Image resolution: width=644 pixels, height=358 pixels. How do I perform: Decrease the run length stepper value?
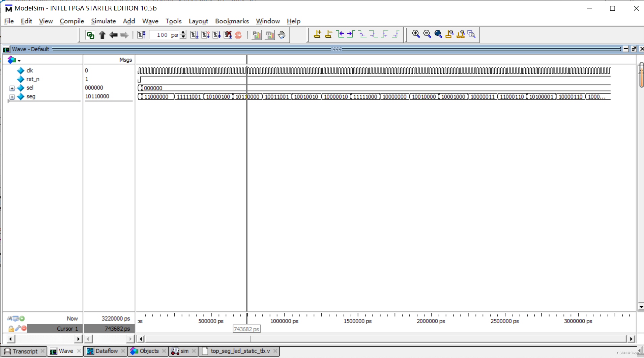(183, 37)
